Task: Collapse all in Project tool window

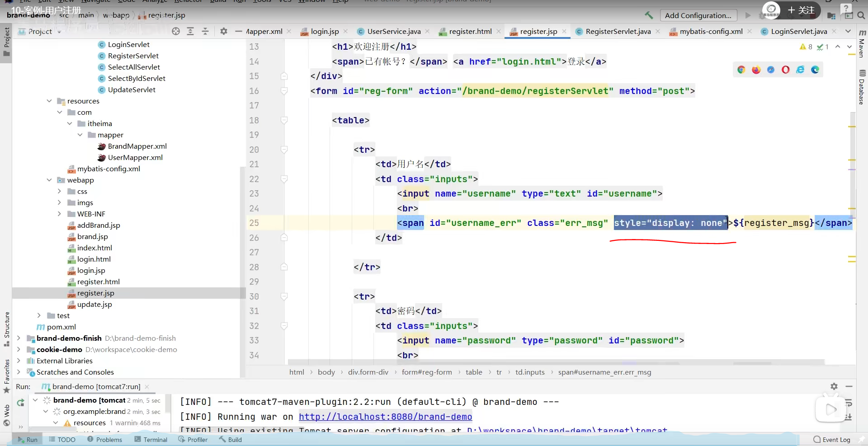Action: [205, 31]
